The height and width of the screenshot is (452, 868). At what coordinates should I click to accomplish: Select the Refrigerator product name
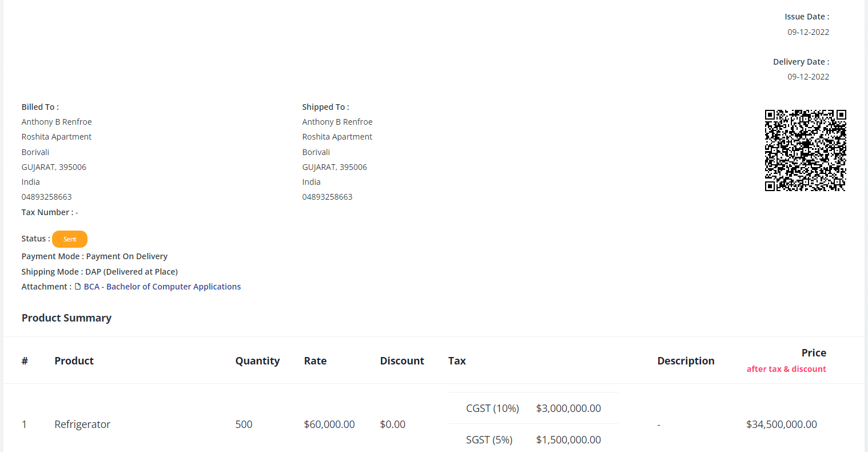click(x=82, y=425)
